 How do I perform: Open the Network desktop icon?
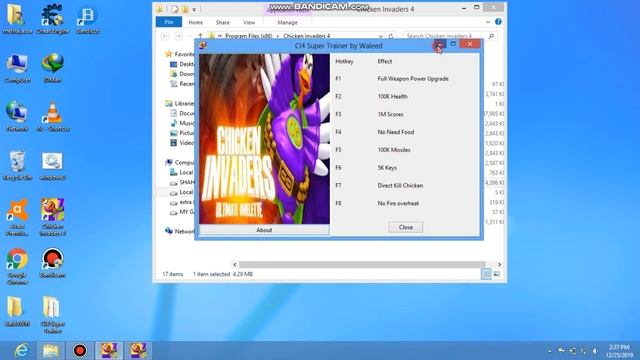(x=17, y=117)
